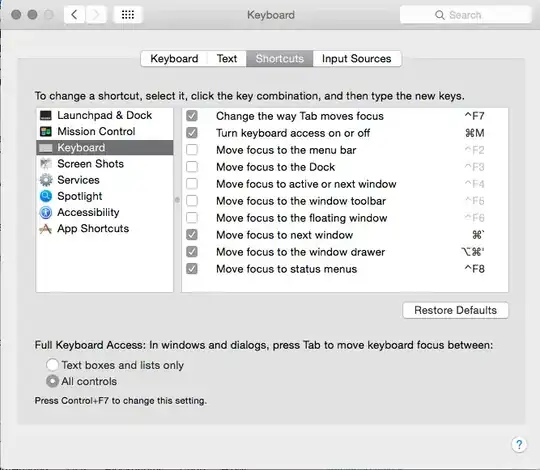Select Text boxes and lists only option
540x470 pixels.
point(52,365)
